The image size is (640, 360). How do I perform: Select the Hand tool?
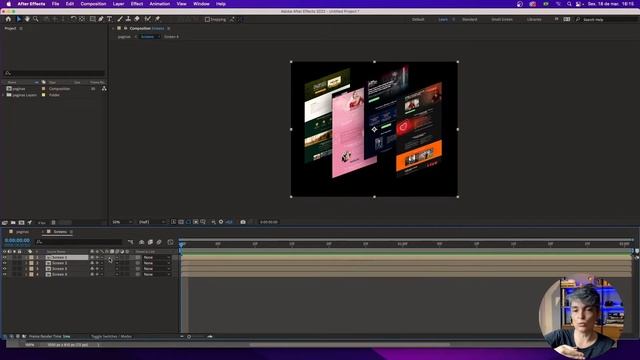pos(27,19)
